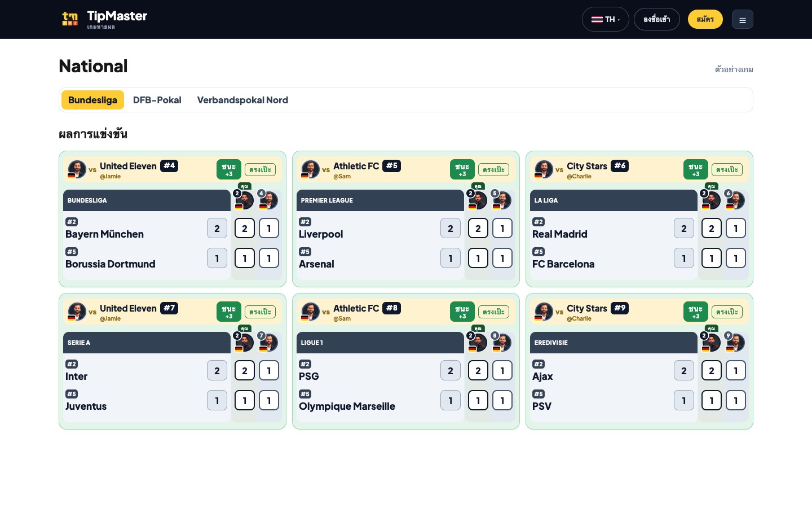Screen dimensions: 812x508
Task: Switch to the Verbandspokal Nord tab
Action: pos(242,100)
